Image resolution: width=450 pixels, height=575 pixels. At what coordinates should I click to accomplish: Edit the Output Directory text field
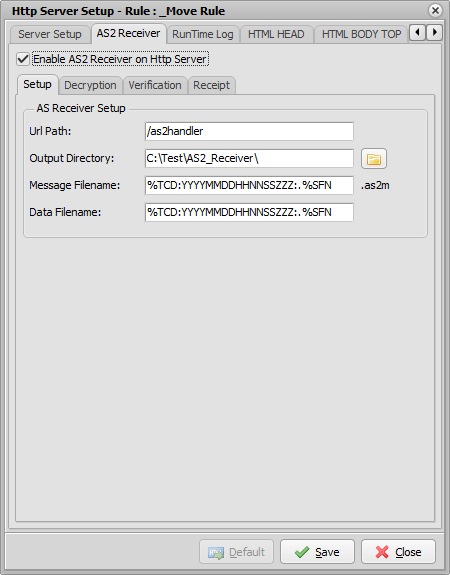249,158
